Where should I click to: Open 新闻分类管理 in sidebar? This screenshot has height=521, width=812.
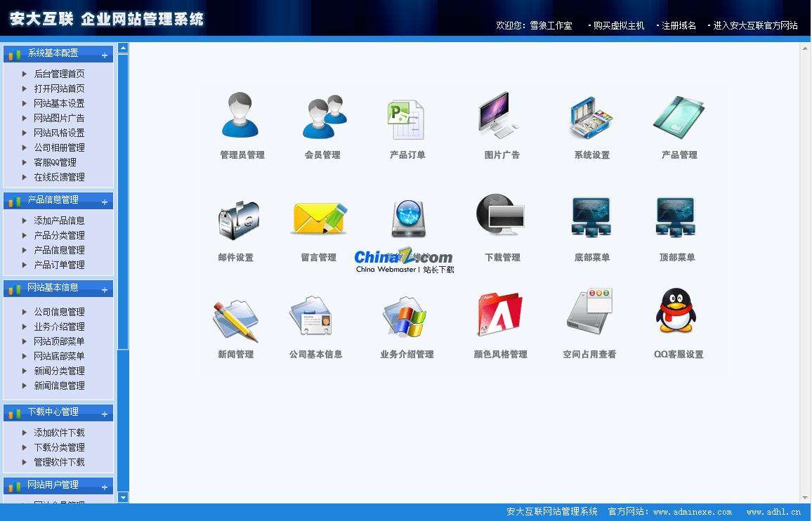pos(59,371)
